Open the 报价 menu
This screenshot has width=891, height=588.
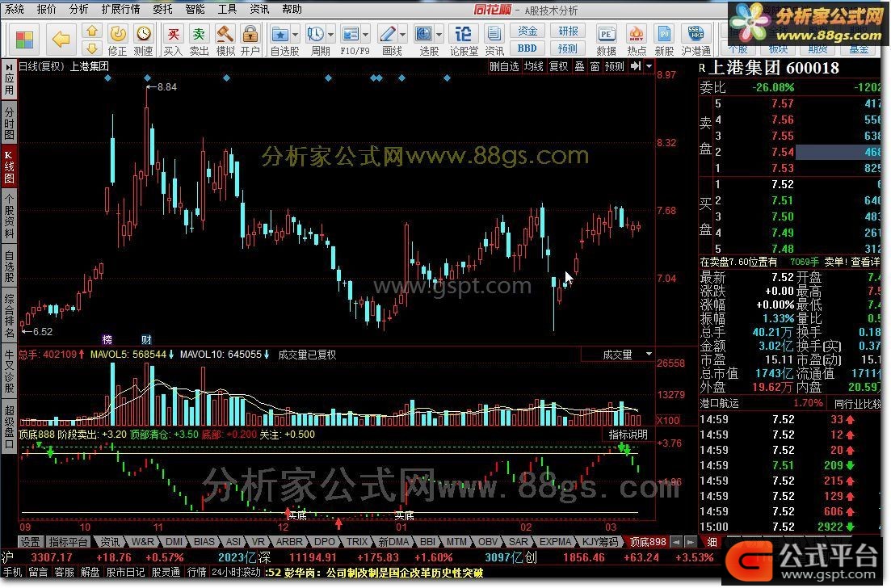47,9
